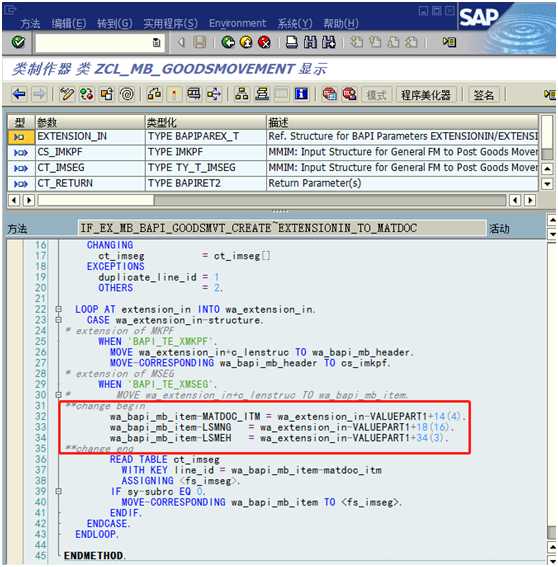Image resolution: width=558 pixels, height=567 pixels.
Task: Click the Find Next binoculars icon
Action: [329, 42]
